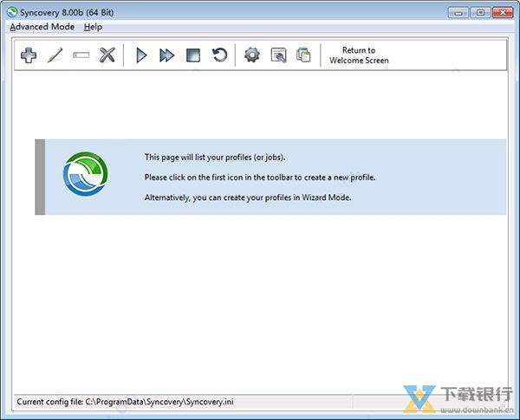Click the magnifier document toolbar icon
The height and width of the screenshot is (420, 520).
[278, 55]
